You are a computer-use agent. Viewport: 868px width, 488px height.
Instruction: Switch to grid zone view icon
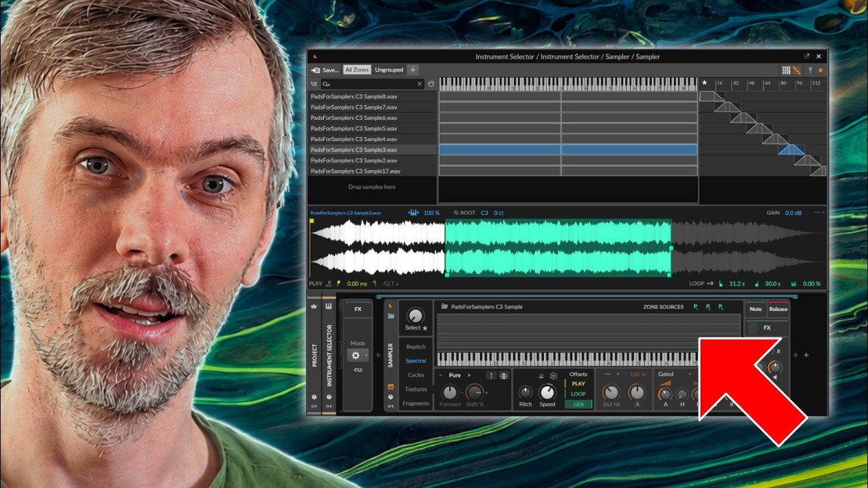[x=787, y=70]
